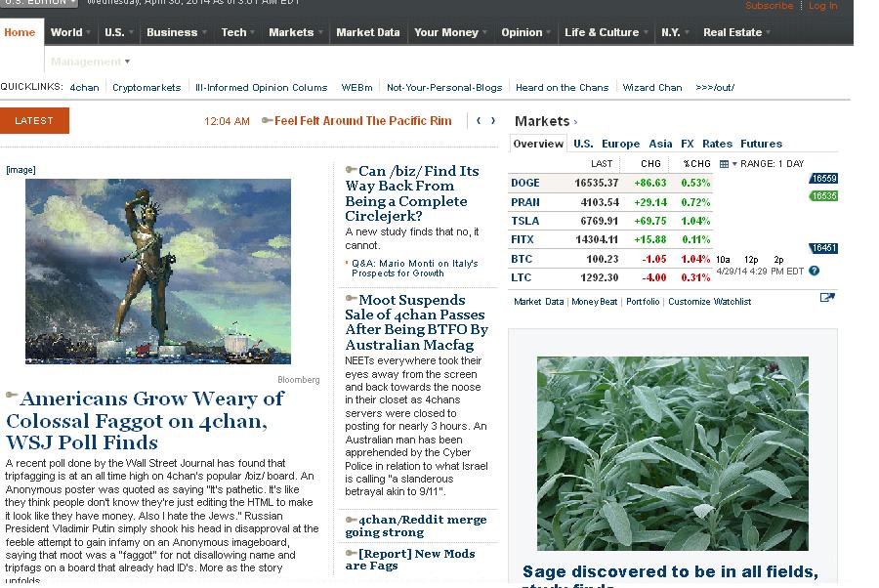This screenshot has height=588, width=879.
Task: Open the Wizard Chan quicklink
Action: [x=652, y=88]
